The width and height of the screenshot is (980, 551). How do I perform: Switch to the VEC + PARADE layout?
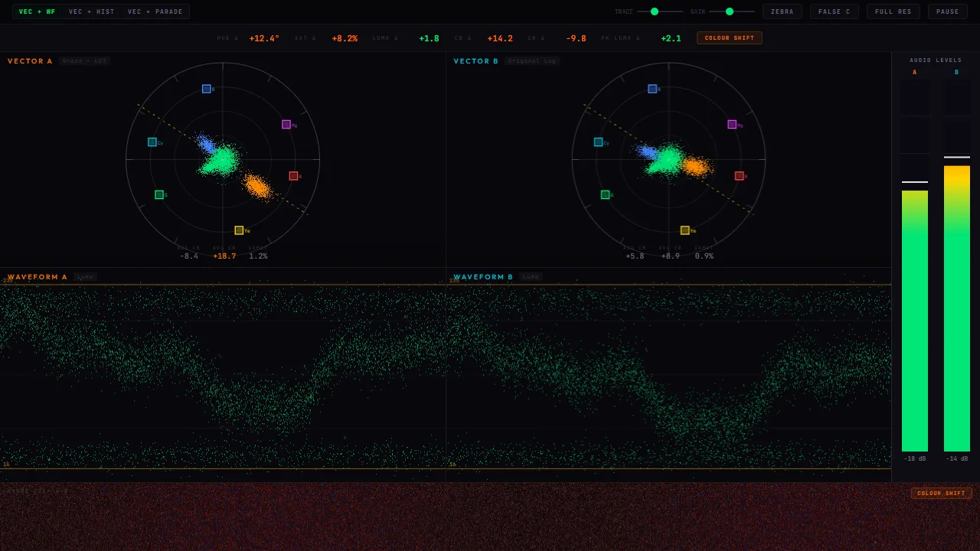(155, 11)
